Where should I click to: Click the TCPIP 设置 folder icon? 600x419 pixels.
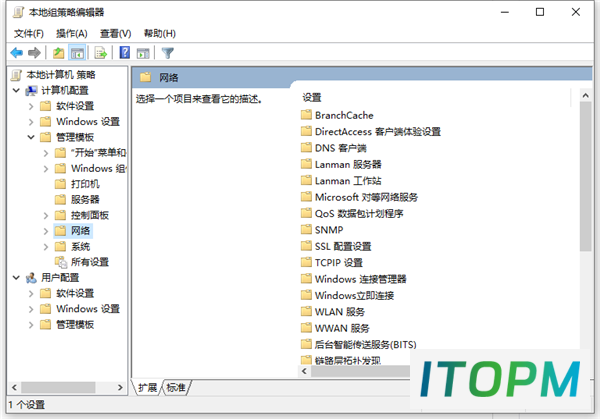pyautogui.click(x=306, y=262)
